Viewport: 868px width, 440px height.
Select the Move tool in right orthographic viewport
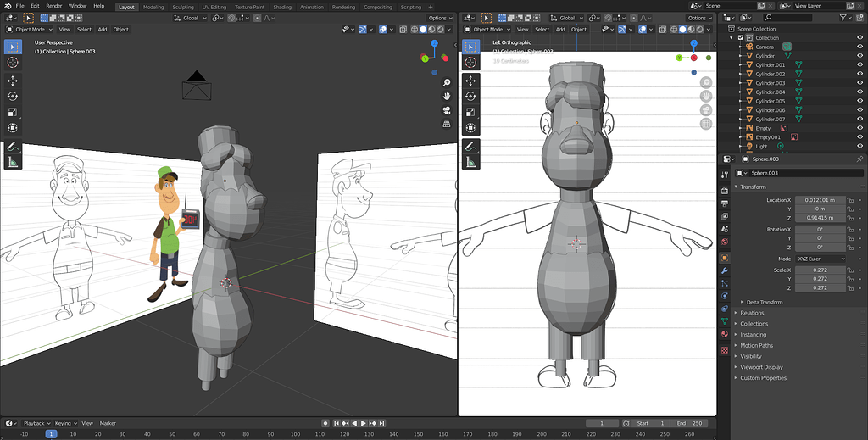(470, 81)
